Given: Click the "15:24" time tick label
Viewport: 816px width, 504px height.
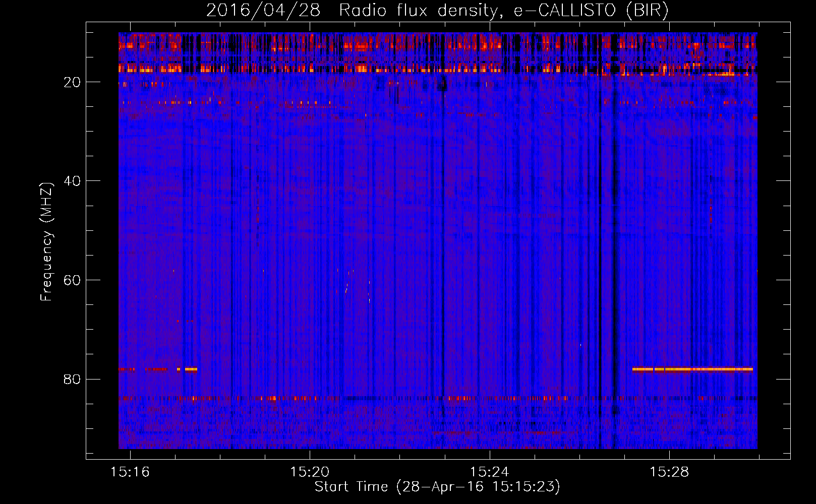Looking at the screenshot, I should coord(489,472).
